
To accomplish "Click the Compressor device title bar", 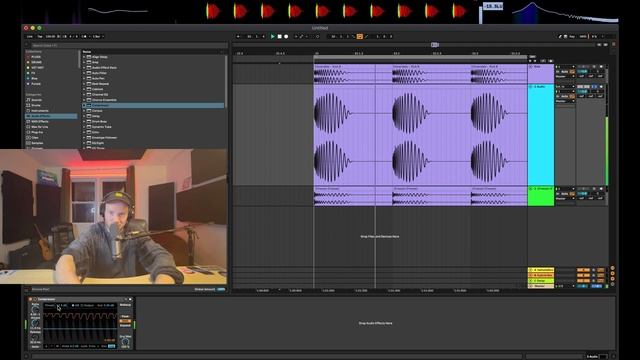I will 81,299.
